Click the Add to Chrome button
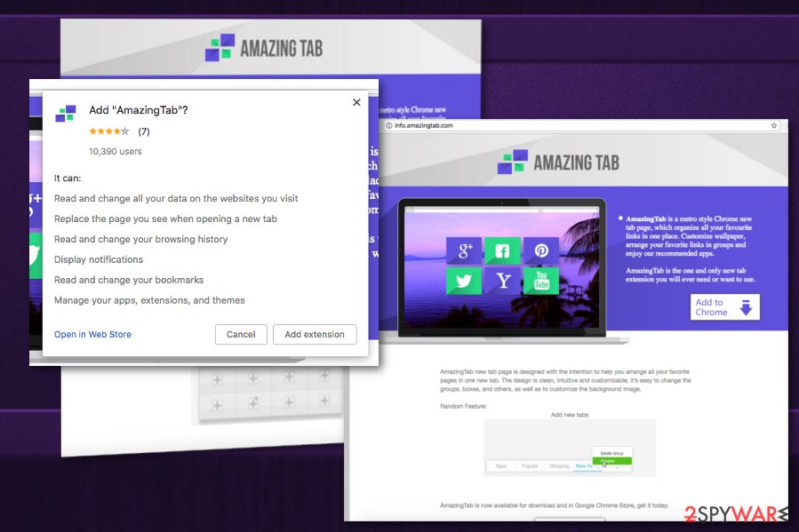The height and width of the screenshot is (532, 799). point(724,307)
